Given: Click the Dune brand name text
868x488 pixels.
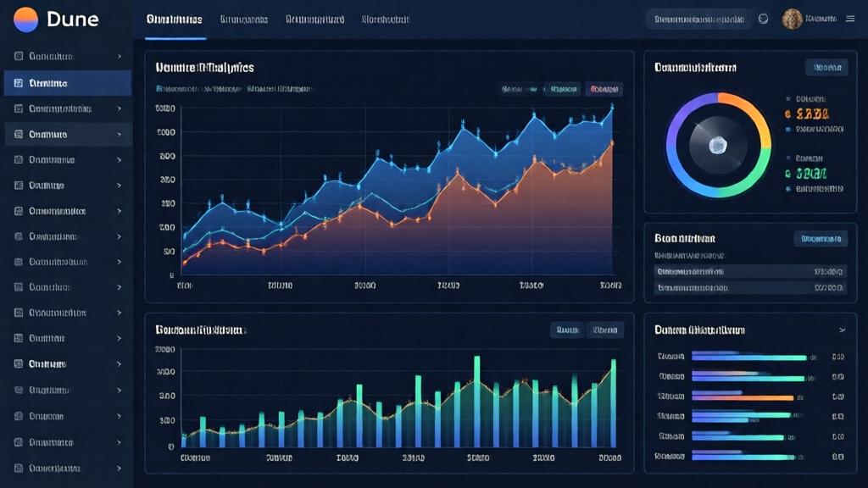Looking at the screenshot, I should point(73,19).
